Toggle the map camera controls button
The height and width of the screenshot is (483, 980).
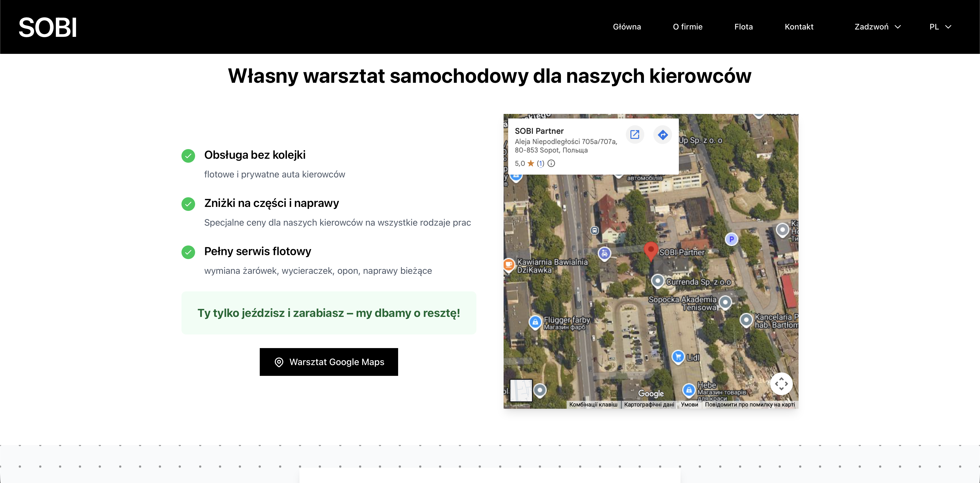tap(782, 384)
